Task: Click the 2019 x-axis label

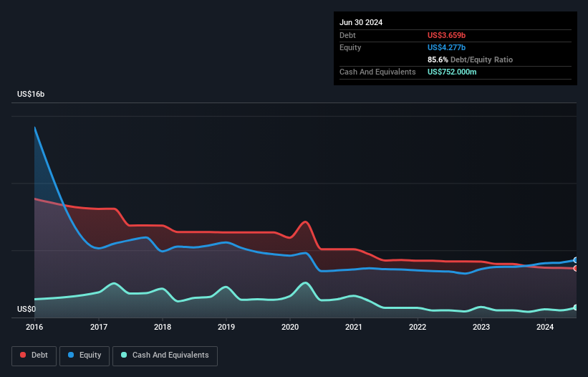Action: click(x=226, y=327)
